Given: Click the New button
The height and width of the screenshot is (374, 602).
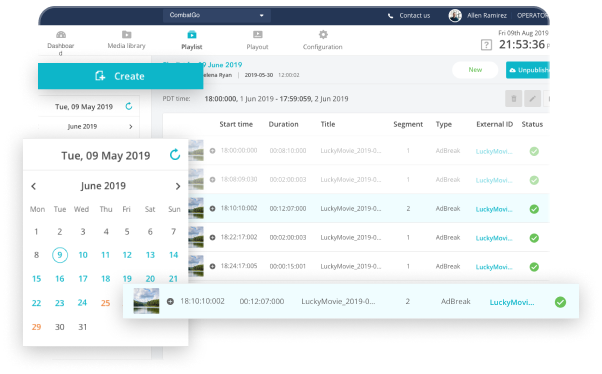Looking at the screenshot, I should (475, 70).
